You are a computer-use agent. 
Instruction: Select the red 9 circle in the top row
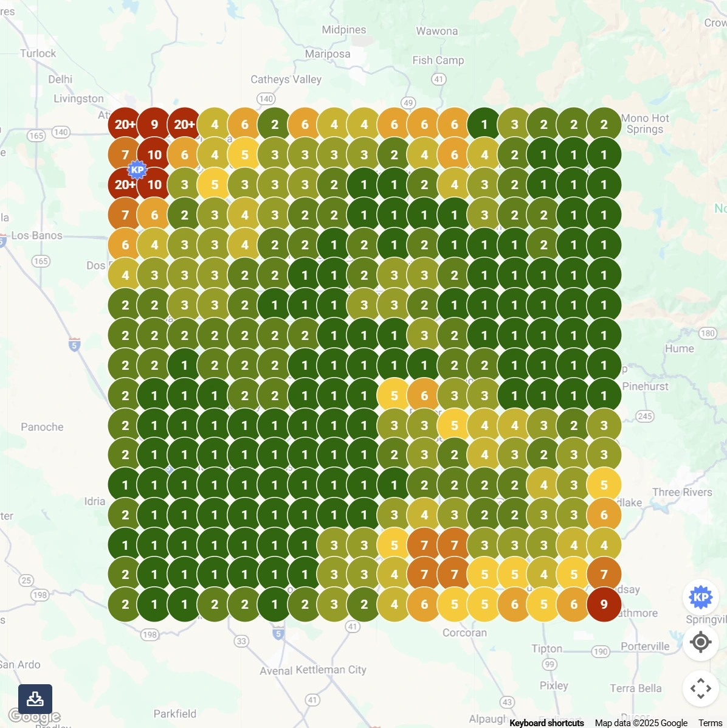click(x=154, y=125)
